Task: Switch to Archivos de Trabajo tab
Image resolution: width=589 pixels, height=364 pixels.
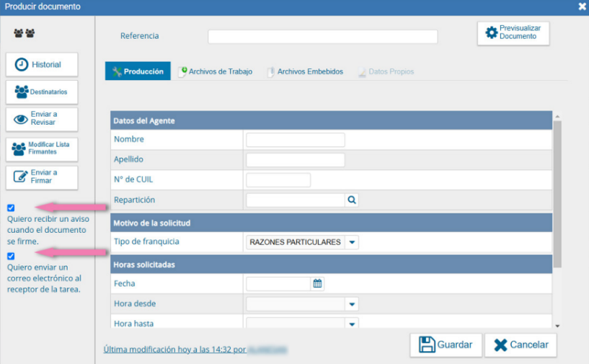Action: [215, 71]
